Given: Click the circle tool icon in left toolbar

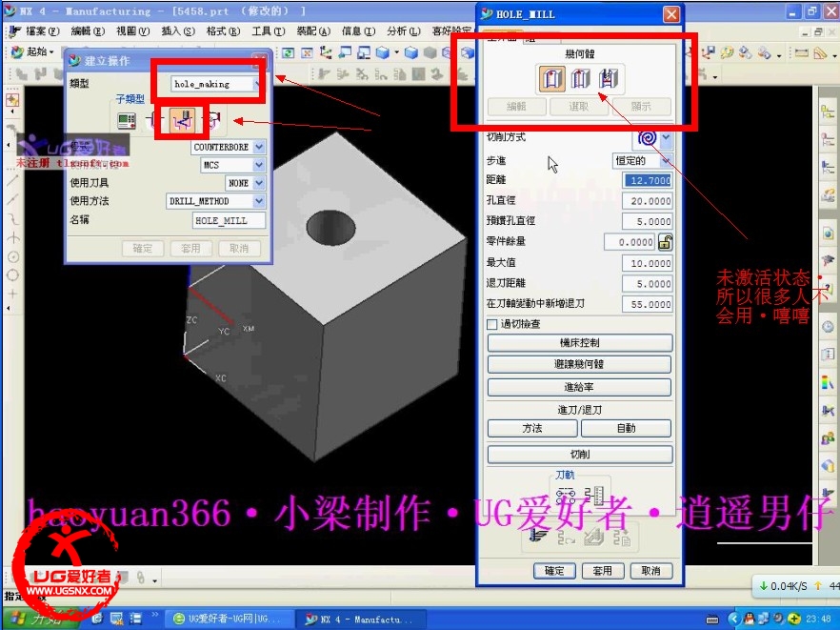Looking at the screenshot, I should pyautogui.click(x=13, y=275).
